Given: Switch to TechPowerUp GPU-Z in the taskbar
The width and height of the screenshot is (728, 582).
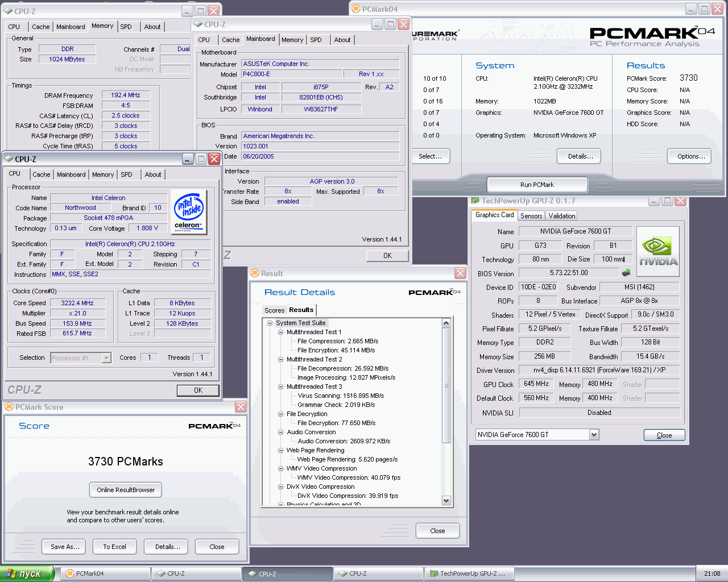Looking at the screenshot, I should click(x=470, y=573).
